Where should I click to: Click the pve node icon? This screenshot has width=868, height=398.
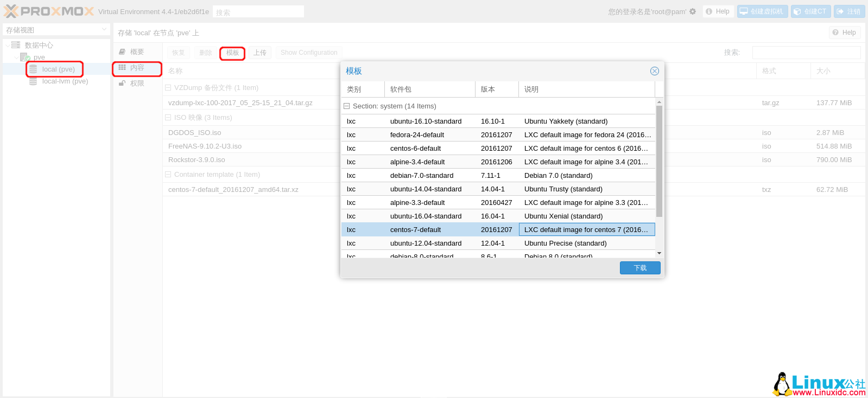pyautogui.click(x=24, y=57)
